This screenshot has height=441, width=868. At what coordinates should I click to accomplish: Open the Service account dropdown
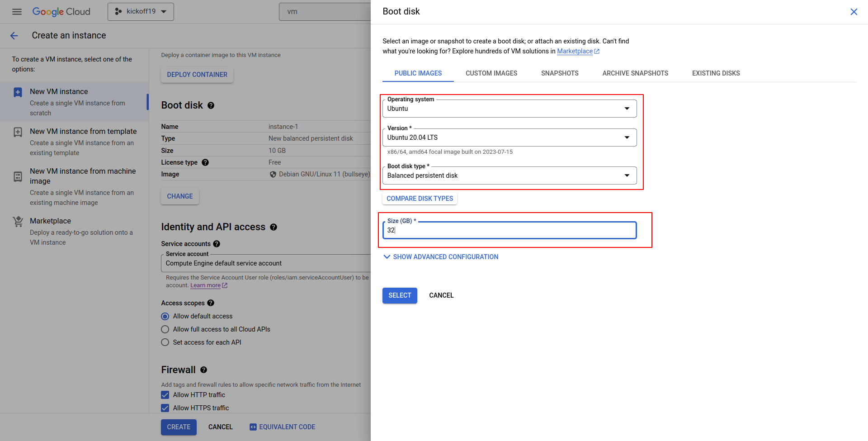pyautogui.click(x=267, y=263)
